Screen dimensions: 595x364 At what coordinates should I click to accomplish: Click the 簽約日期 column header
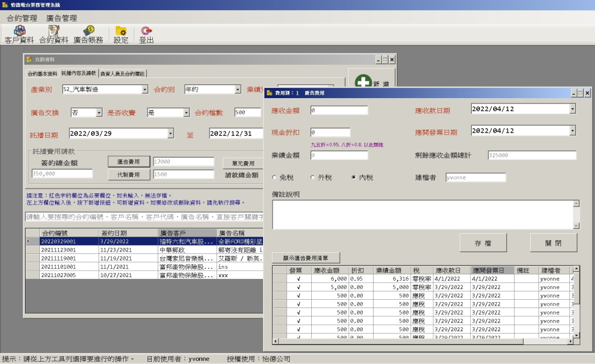[x=128, y=233]
